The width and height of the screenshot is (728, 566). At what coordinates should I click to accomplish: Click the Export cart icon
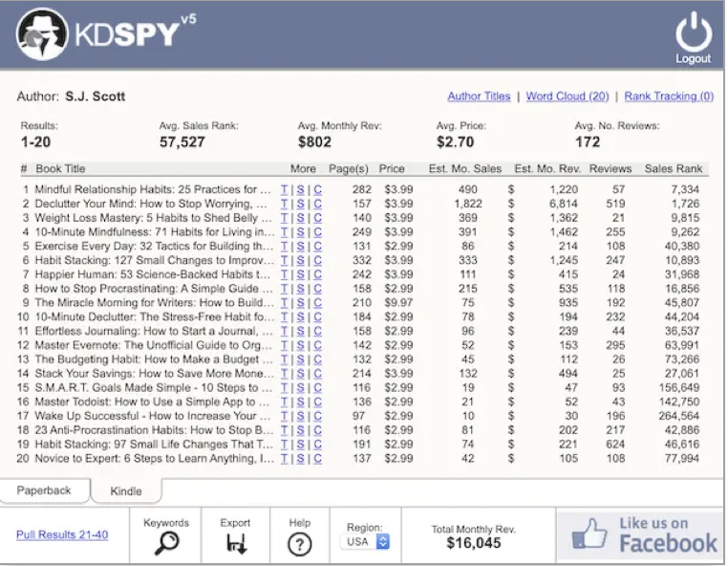coord(236,543)
